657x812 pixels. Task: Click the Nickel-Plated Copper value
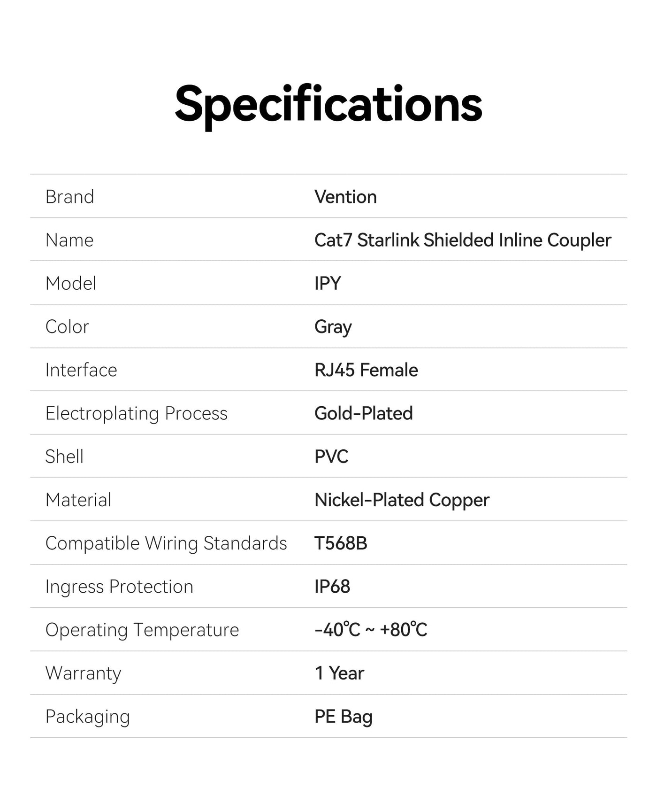(402, 501)
